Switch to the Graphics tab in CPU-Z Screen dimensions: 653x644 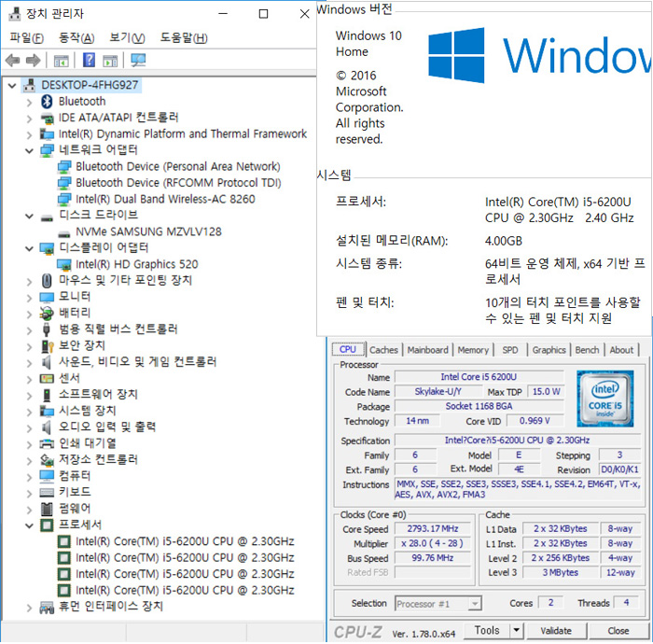coord(549,350)
